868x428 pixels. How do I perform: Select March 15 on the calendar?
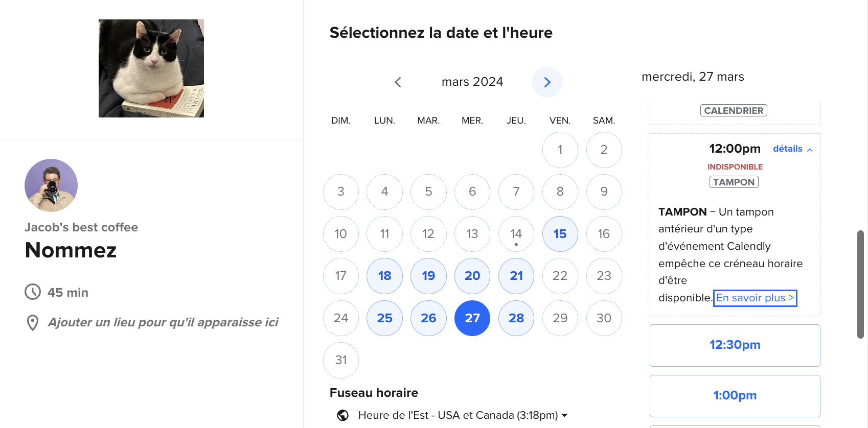click(560, 234)
